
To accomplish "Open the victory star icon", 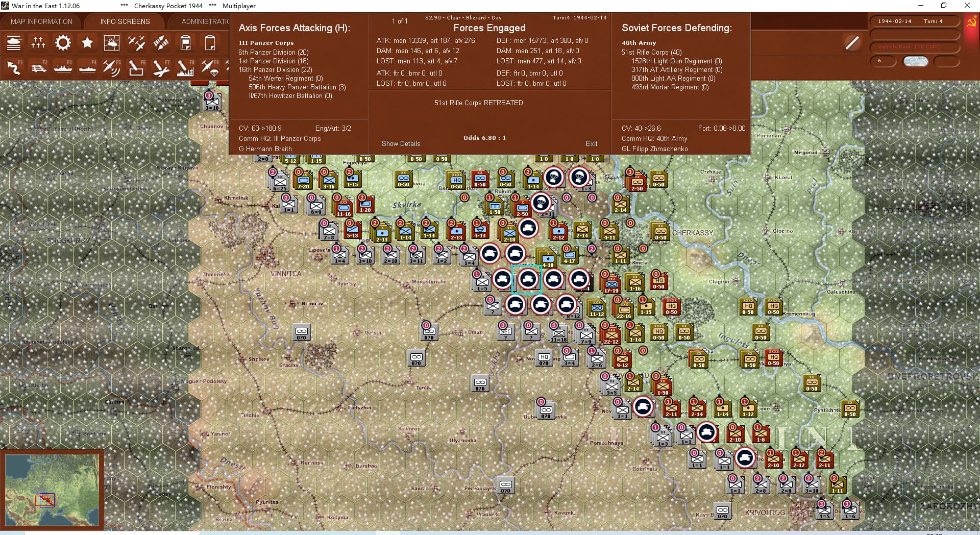I will coord(87,43).
